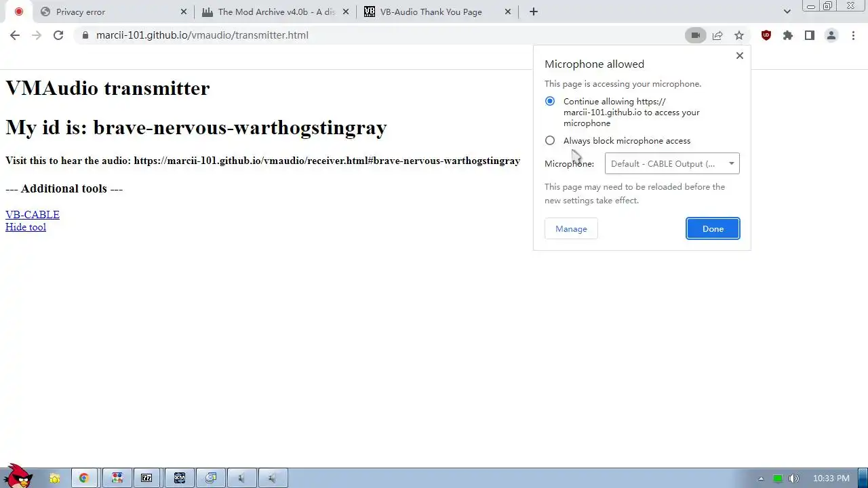
Task: Open the uBlock Origin extension
Action: click(766, 35)
